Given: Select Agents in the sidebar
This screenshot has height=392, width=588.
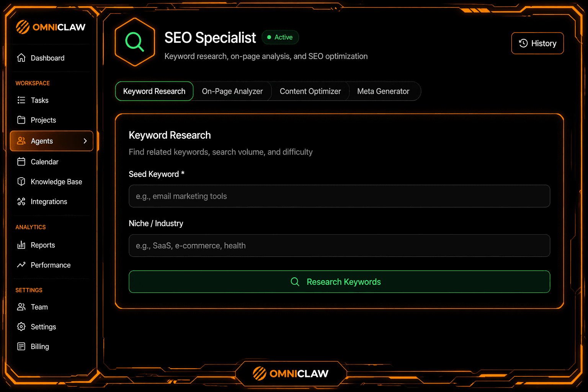Looking at the screenshot, I should coord(51,141).
